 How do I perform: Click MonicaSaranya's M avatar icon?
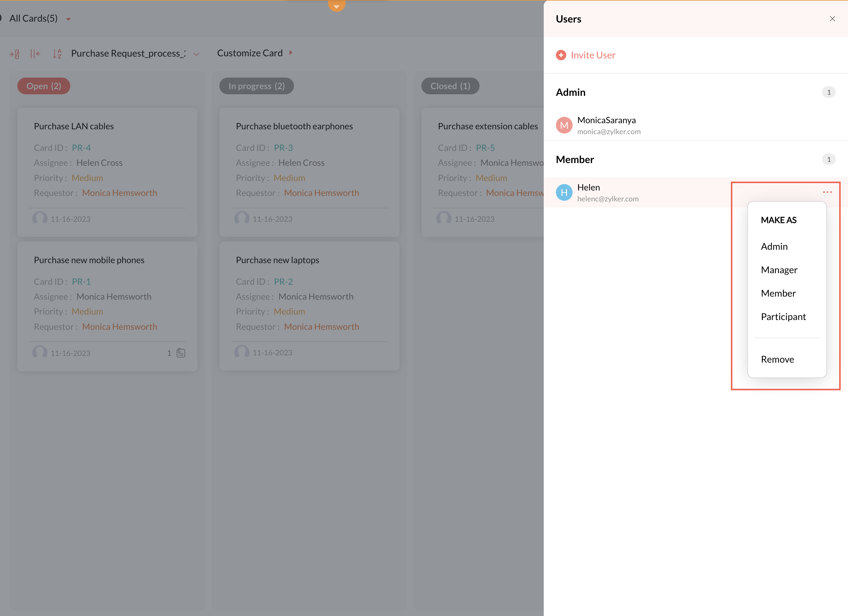pos(564,125)
